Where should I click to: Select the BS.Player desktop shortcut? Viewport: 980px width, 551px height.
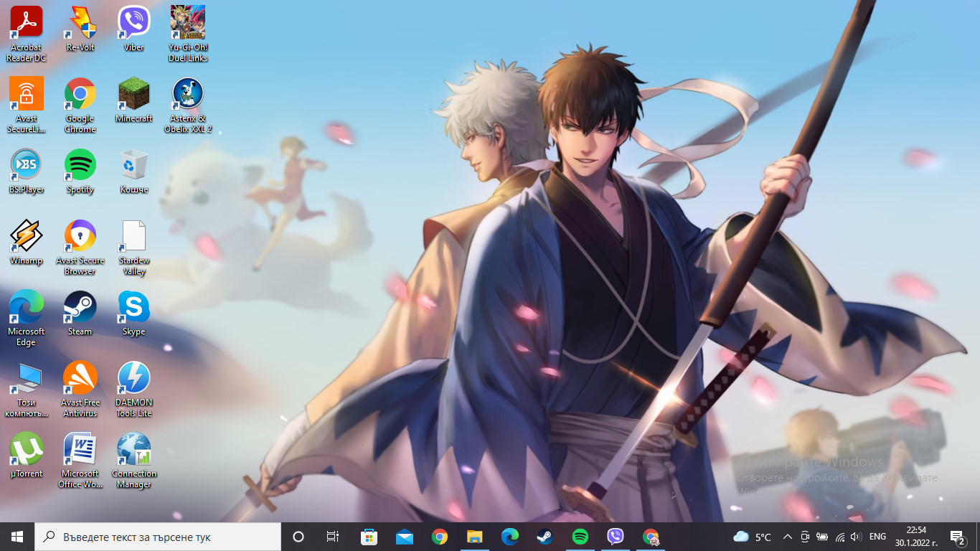pos(27,171)
